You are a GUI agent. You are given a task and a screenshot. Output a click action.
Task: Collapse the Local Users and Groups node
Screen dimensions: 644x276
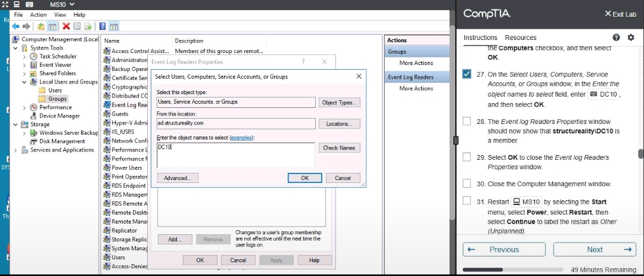24,82
